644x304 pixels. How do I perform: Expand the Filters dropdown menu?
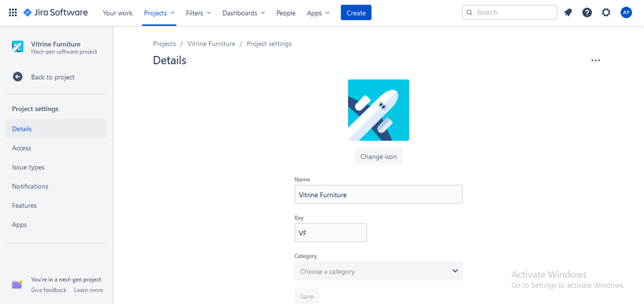click(199, 13)
